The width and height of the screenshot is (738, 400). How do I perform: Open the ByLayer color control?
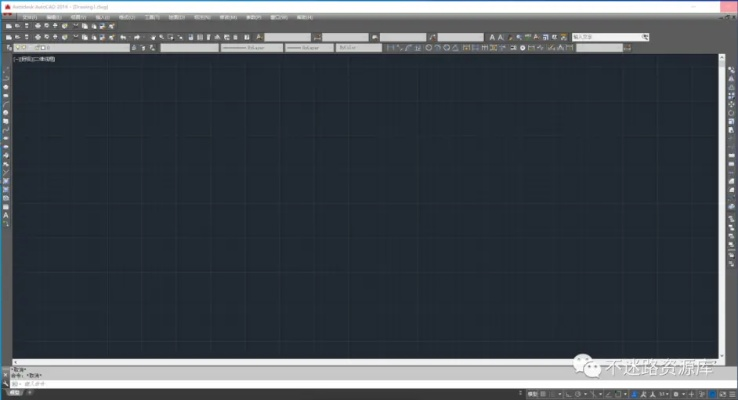[188, 47]
